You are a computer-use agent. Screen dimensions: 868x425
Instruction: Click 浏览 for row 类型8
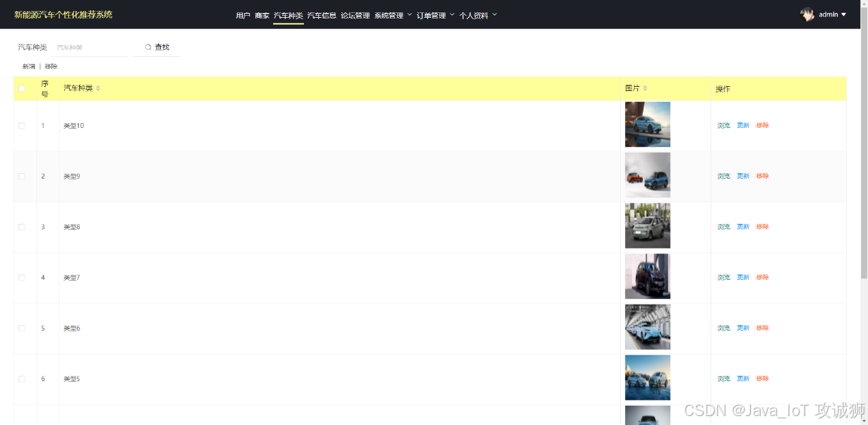[x=724, y=227]
